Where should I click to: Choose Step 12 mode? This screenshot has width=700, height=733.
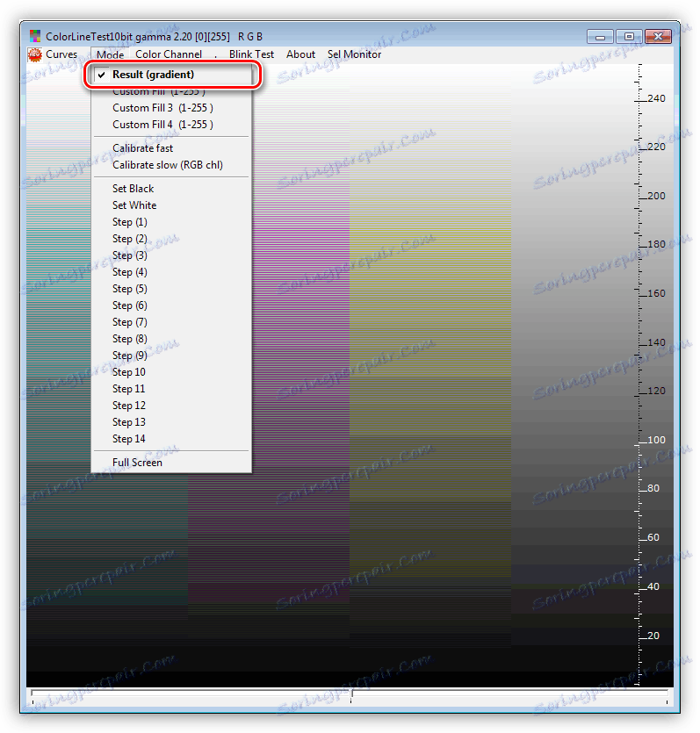pos(172,406)
